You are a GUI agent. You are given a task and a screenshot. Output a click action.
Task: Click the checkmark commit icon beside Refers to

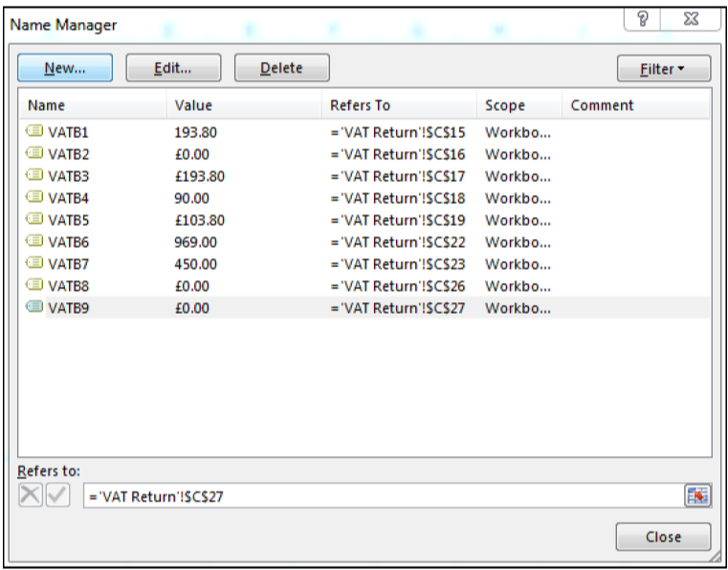pyautogui.click(x=58, y=495)
